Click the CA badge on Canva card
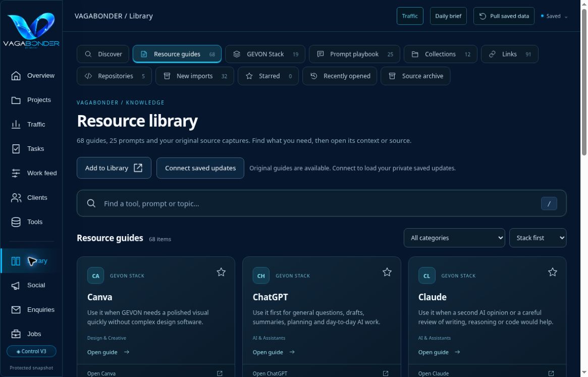Screen dimensions: 588x377 (x=95, y=276)
